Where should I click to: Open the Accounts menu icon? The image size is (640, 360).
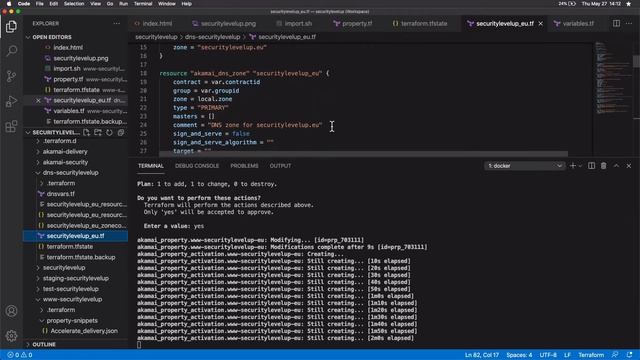click(x=11, y=311)
